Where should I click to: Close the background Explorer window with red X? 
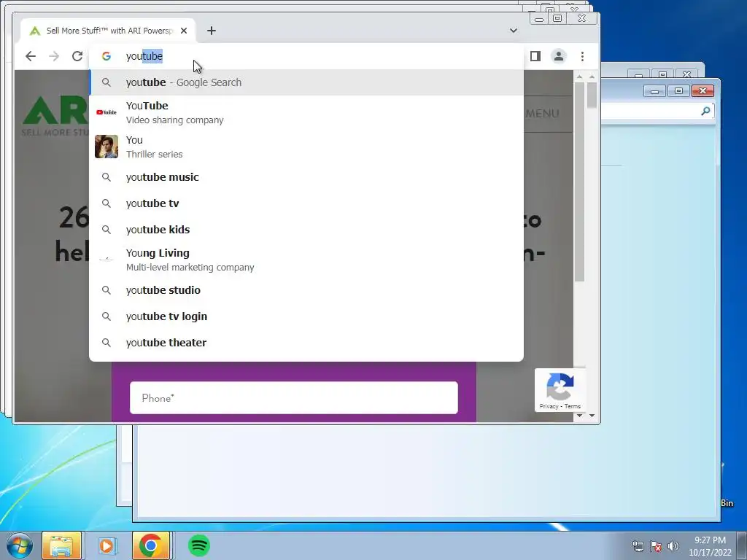[703, 91]
